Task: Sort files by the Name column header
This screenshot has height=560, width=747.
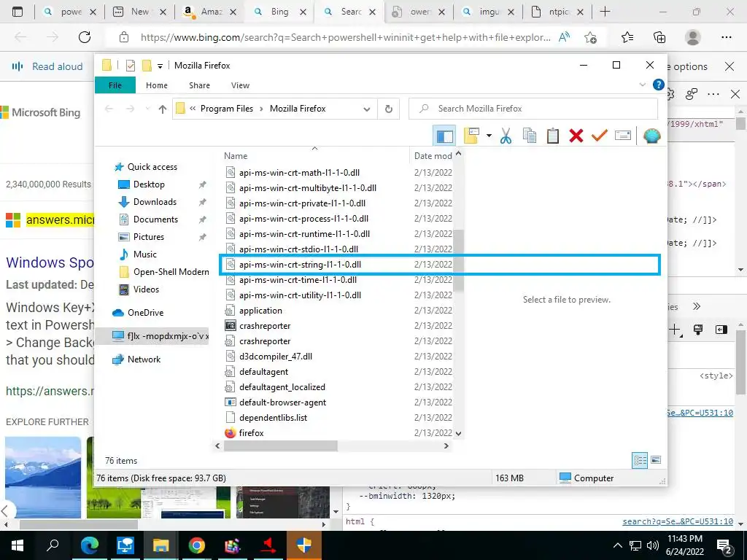Action: 236,156
